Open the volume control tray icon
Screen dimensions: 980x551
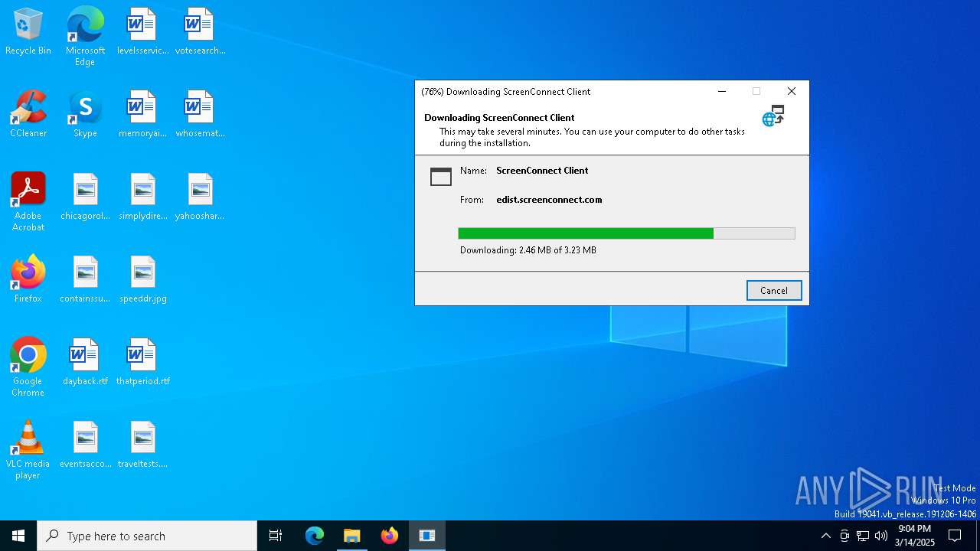[x=881, y=536]
